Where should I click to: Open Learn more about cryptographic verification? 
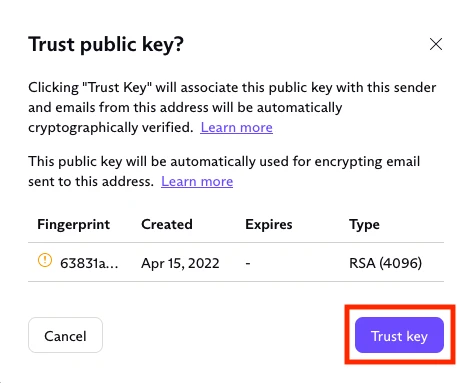[x=236, y=127]
